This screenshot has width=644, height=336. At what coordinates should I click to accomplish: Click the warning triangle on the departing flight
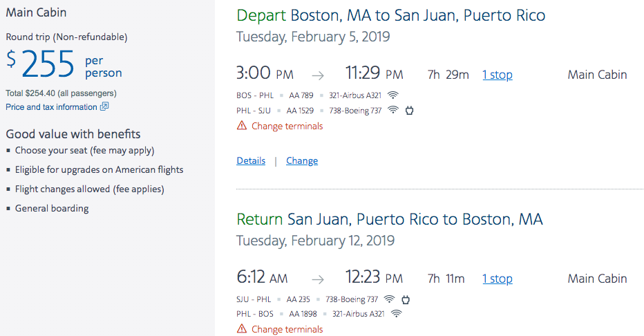click(242, 126)
